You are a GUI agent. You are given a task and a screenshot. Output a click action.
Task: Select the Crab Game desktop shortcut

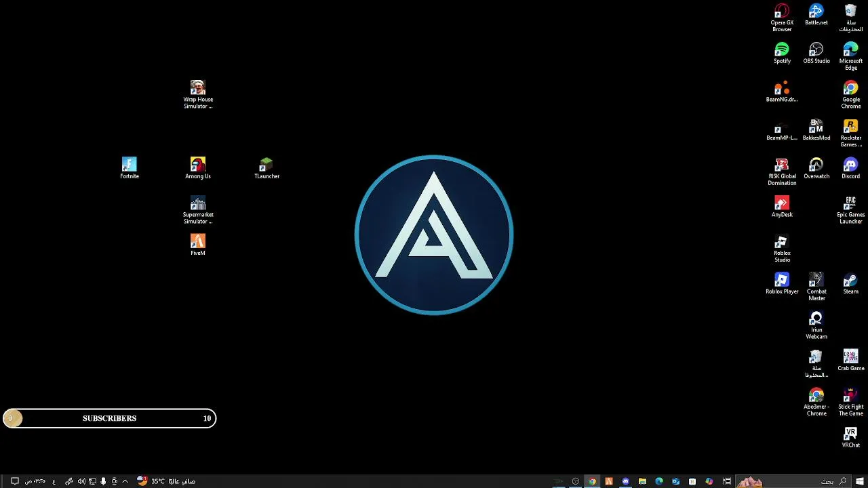851,361
